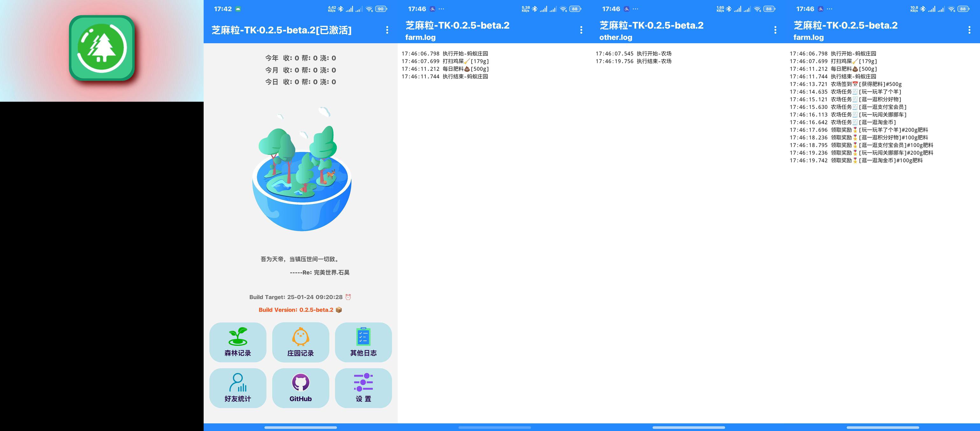Open overflow menu on main 已激活 screen

tap(387, 30)
